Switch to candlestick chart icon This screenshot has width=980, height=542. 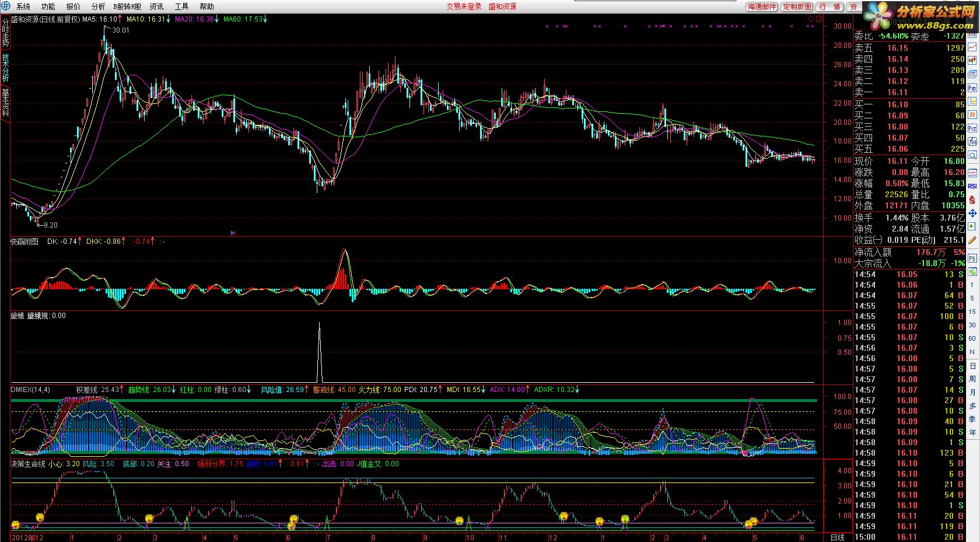(972, 60)
